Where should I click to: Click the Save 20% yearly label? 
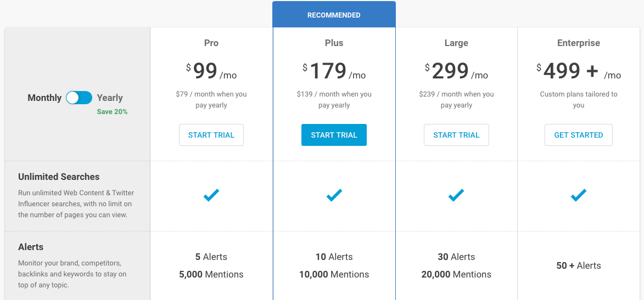(x=112, y=112)
